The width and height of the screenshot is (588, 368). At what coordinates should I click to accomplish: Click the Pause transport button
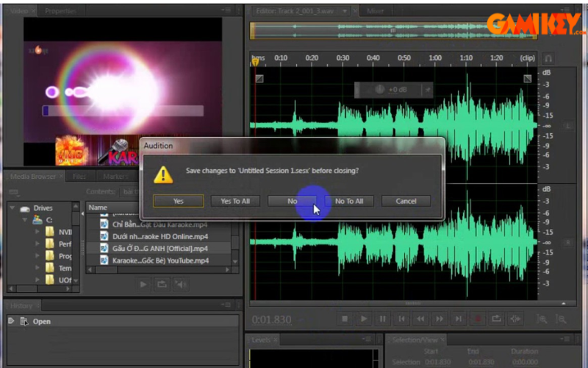point(382,319)
